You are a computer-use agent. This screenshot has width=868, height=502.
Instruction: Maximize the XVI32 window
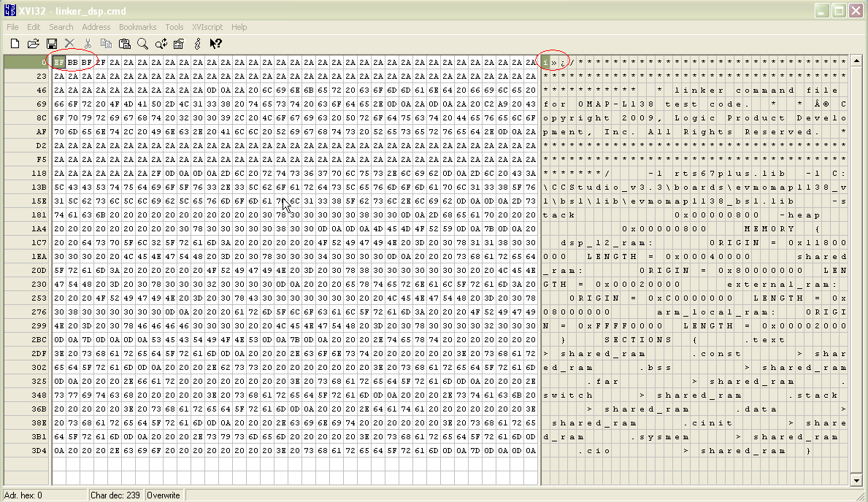[x=840, y=10]
